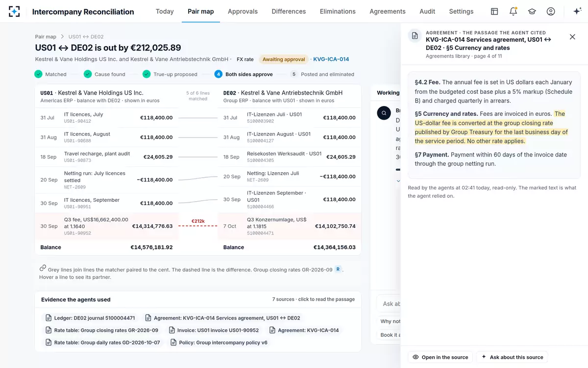Open the sparkle assistant icon in top bar
The height and width of the screenshot is (368, 588).
pyautogui.click(x=577, y=11)
